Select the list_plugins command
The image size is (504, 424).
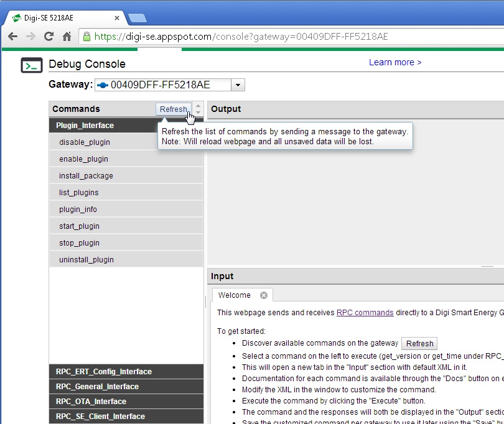(79, 193)
